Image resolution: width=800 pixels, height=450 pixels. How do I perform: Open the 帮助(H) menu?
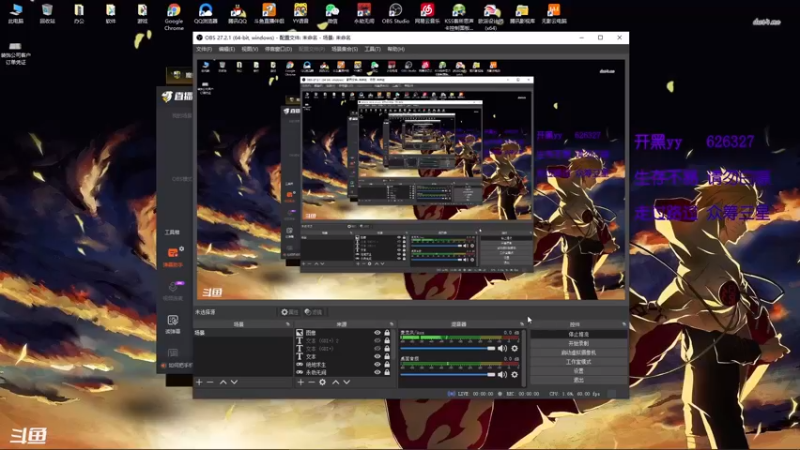(x=396, y=49)
